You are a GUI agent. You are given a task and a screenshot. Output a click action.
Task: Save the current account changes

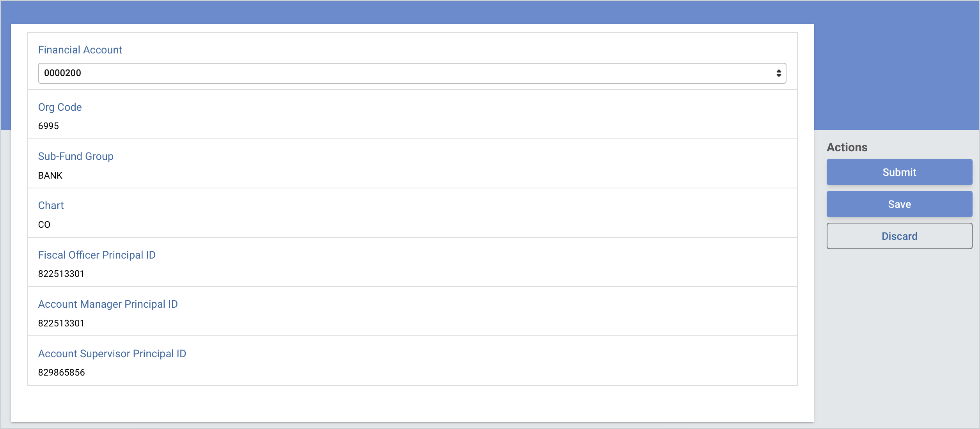tap(899, 204)
